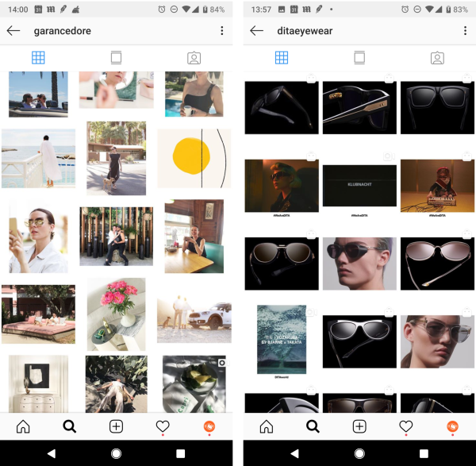Switch garancedore to feed list view
This screenshot has height=466, width=476.
coord(116,58)
